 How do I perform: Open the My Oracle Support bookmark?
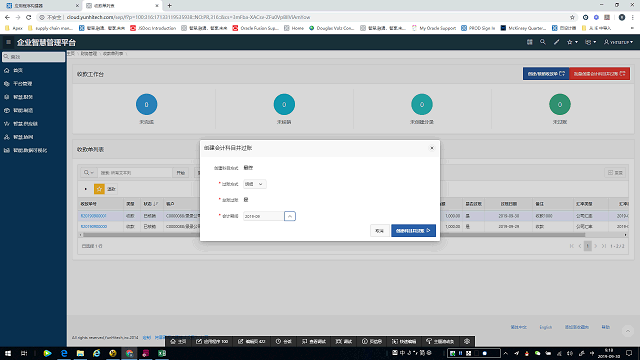[433, 28]
